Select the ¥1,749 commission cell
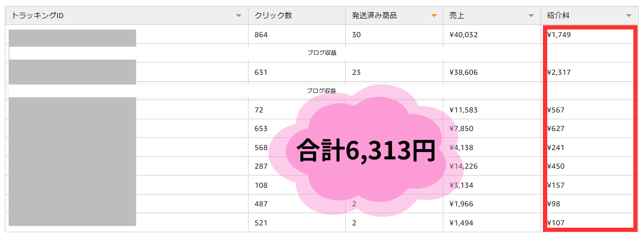The width and height of the screenshot is (644, 241). click(559, 35)
